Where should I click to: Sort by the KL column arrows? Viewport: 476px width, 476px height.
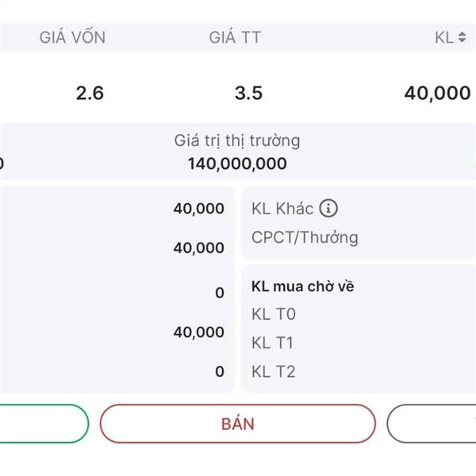click(462, 37)
